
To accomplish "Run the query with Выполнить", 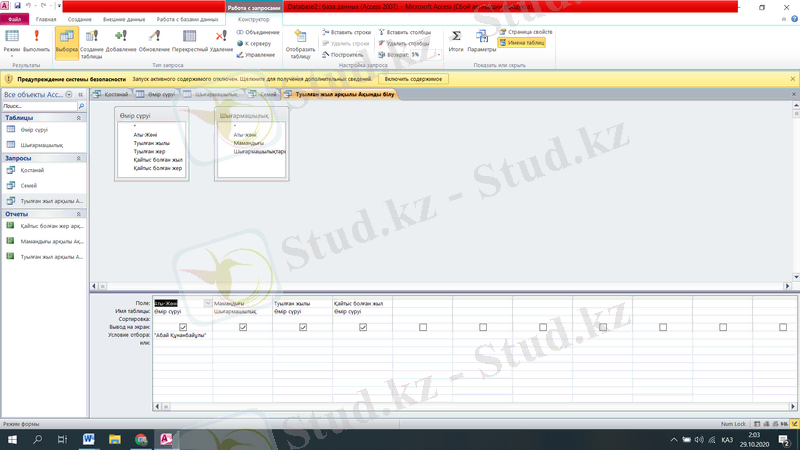I will click(36, 41).
